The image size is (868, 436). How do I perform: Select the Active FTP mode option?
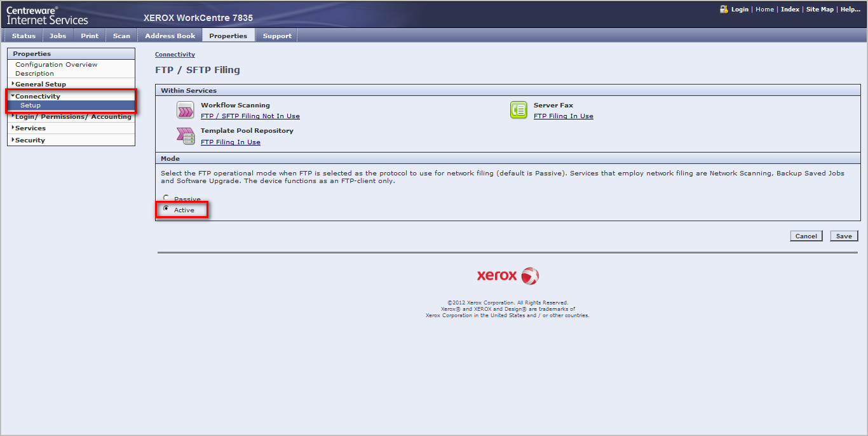[x=166, y=209]
